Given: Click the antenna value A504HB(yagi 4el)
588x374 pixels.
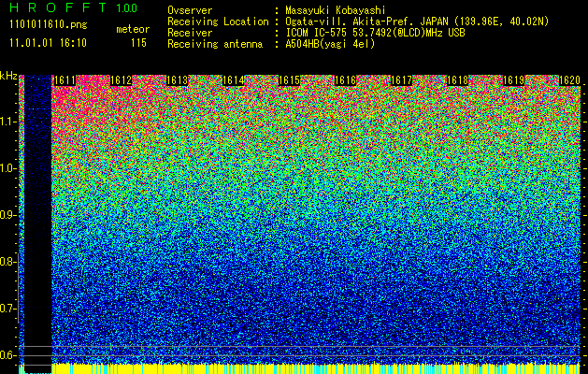Looking at the screenshot, I should 330,44.
